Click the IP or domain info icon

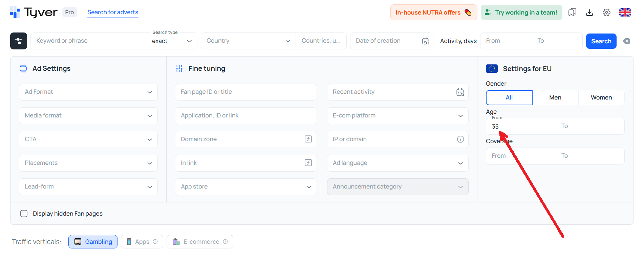click(460, 139)
